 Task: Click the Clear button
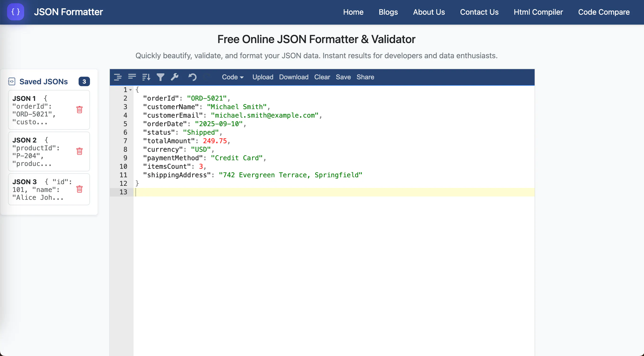point(322,77)
